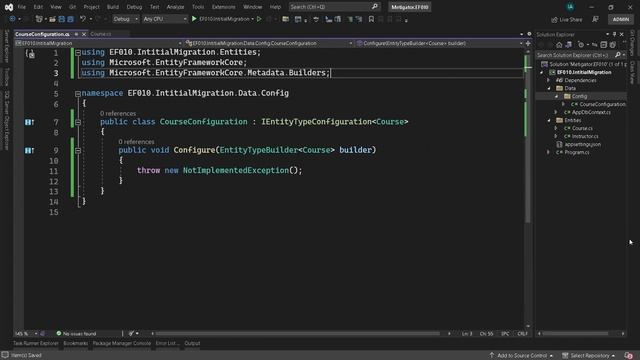Screen dimensions: 640x360
Task: Click the Bookmark toolbar icon
Action: coord(371,19)
